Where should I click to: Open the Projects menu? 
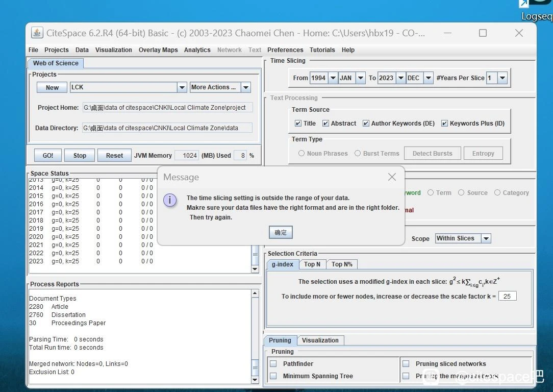pyautogui.click(x=57, y=50)
